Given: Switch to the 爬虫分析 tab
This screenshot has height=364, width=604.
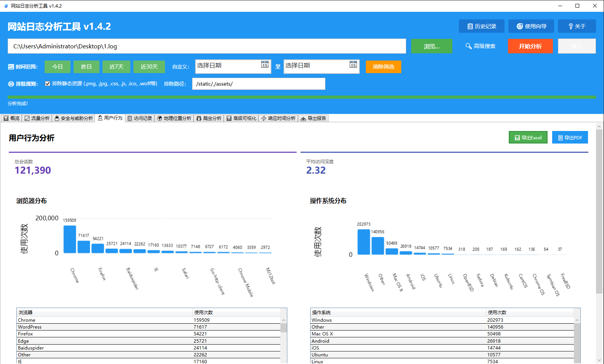Looking at the screenshot, I should 209,118.
